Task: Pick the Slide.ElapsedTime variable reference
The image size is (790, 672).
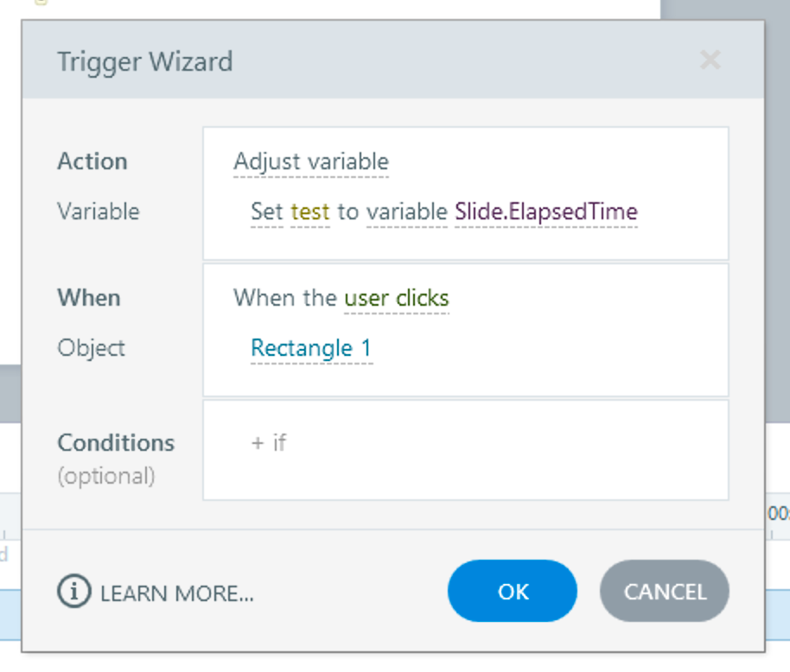Action: pyautogui.click(x=545, y=212)
